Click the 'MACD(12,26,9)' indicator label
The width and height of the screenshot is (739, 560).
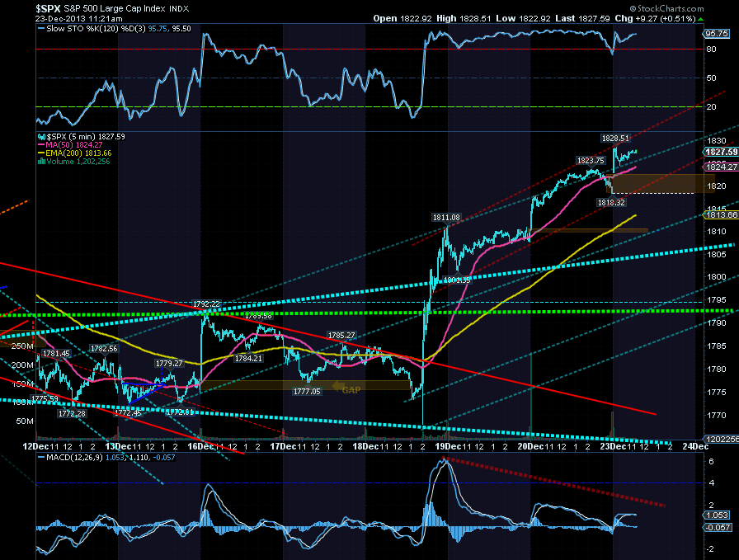coord(74,458)
